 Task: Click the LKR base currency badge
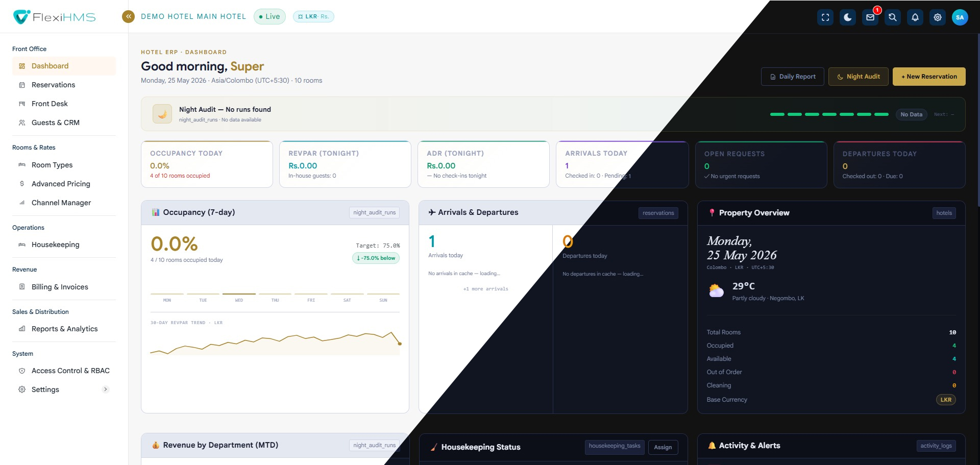click(946, 400)
